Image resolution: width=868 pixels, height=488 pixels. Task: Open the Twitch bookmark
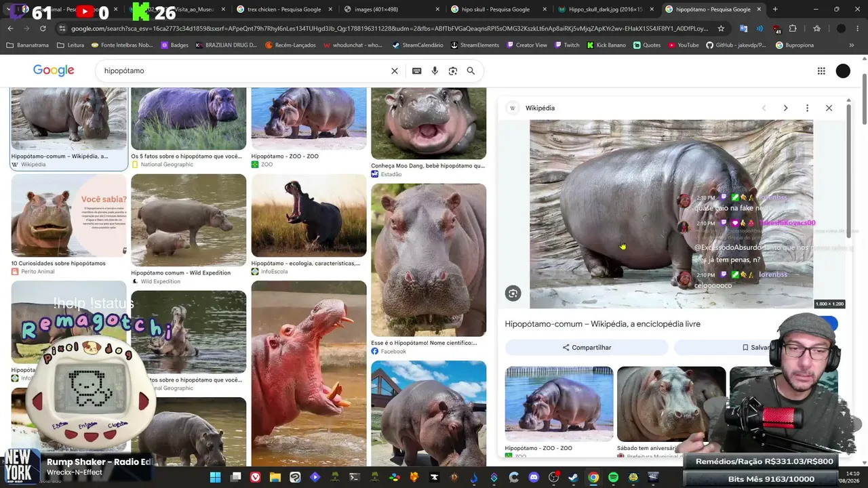pyautogui.click(x=567, y=45)
